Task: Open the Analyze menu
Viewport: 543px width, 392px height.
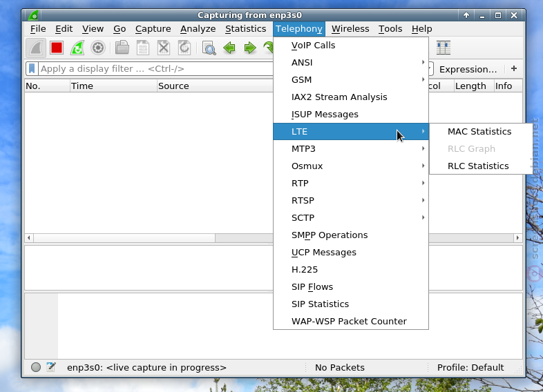Action: (198, 29)
